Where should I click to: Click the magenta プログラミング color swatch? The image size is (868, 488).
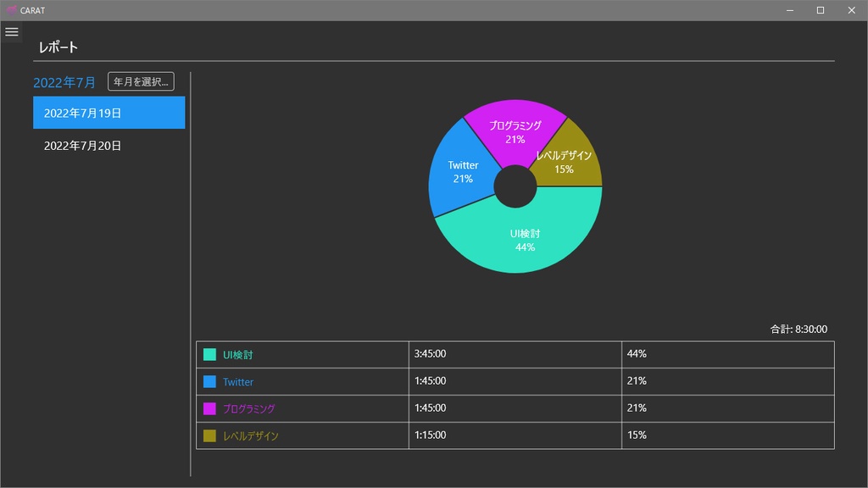(209, 409)
